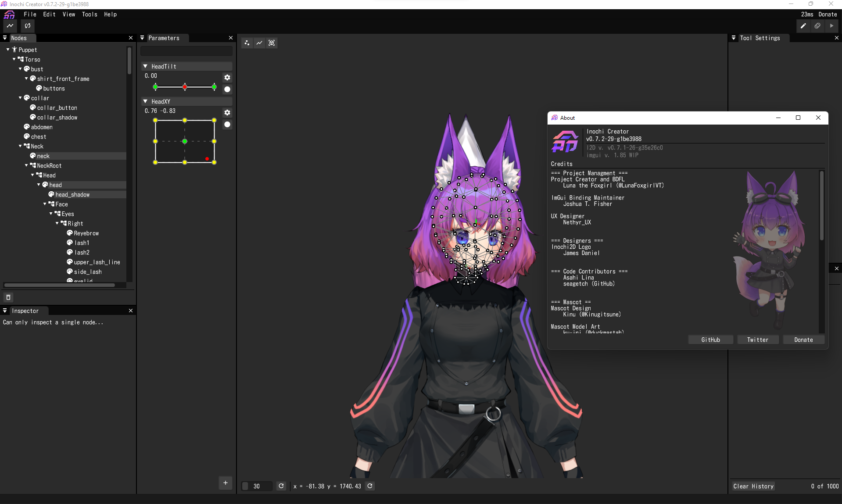Image resolution: width=842 pixels, height=504 pixels.
Task: Collapse the NeckRoot tree node
Action: pos(26,165)
